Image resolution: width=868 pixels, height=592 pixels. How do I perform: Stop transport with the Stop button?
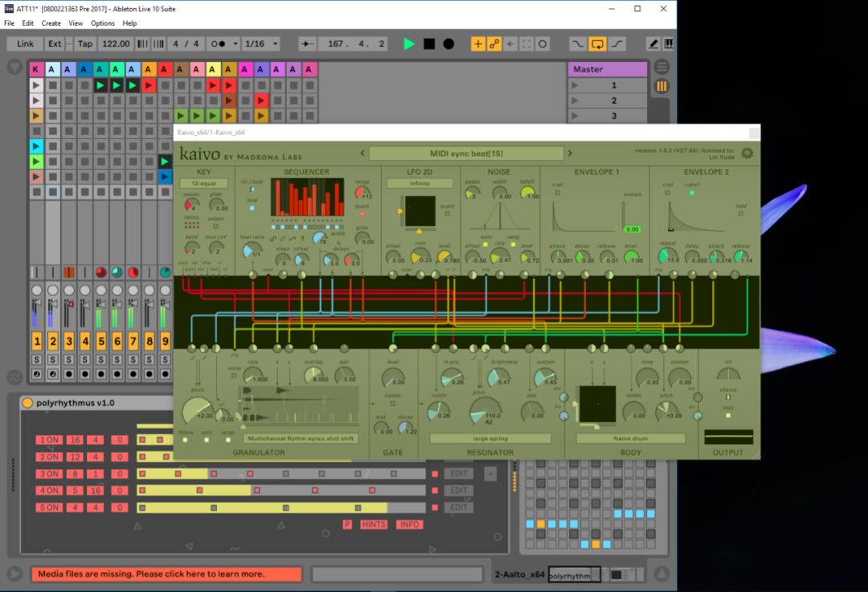coord(429,43)
